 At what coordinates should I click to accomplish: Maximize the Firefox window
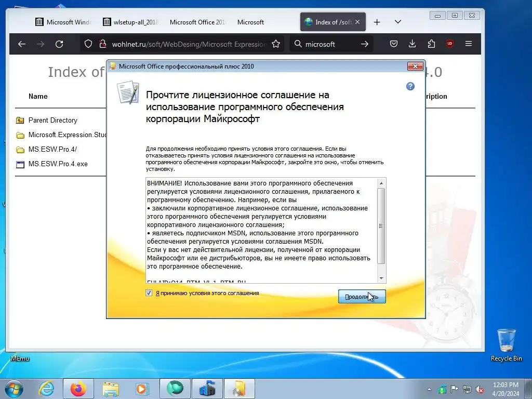tap(455, 15)
